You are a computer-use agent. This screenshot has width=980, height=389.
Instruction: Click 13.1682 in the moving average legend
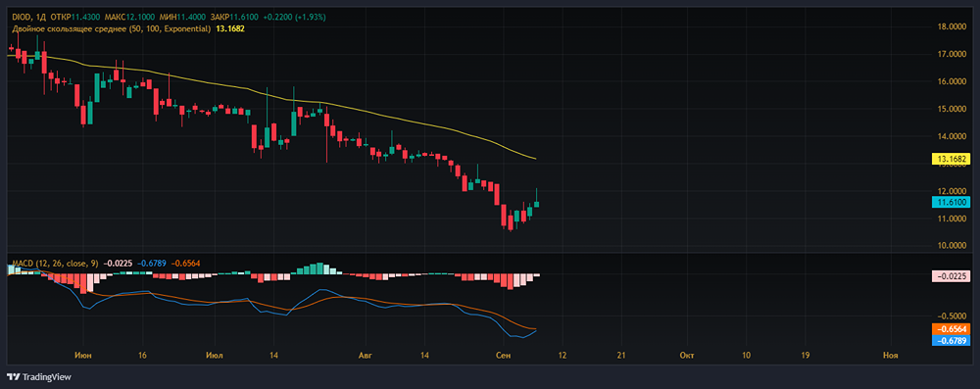(x=230, y=28)
